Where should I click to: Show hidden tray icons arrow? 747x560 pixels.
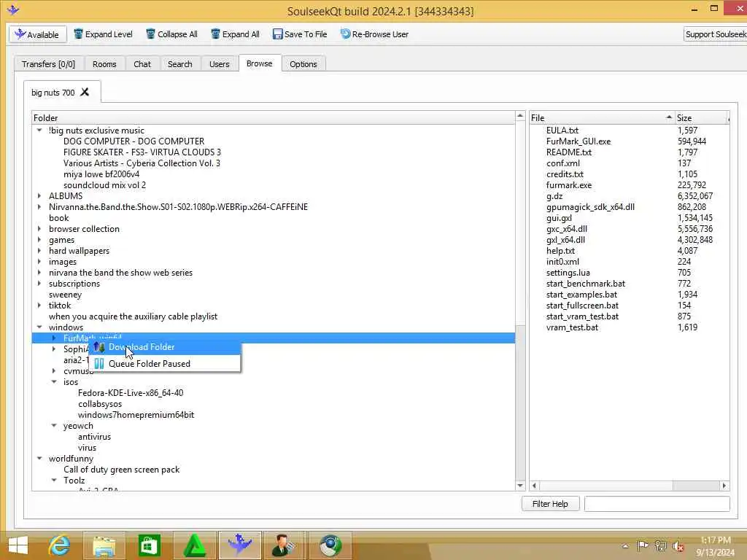coord(625,546)
